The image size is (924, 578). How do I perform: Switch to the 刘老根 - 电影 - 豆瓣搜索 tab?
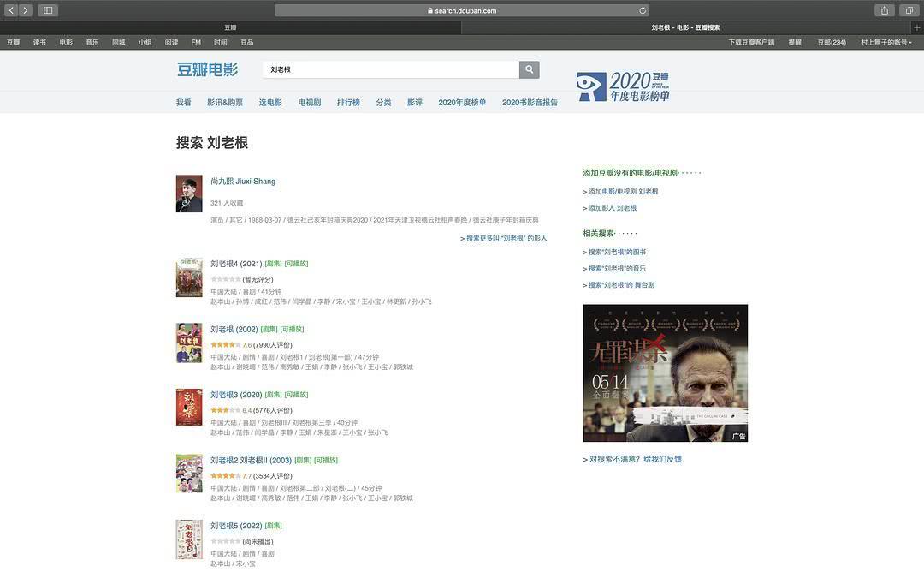coord(685,27)
